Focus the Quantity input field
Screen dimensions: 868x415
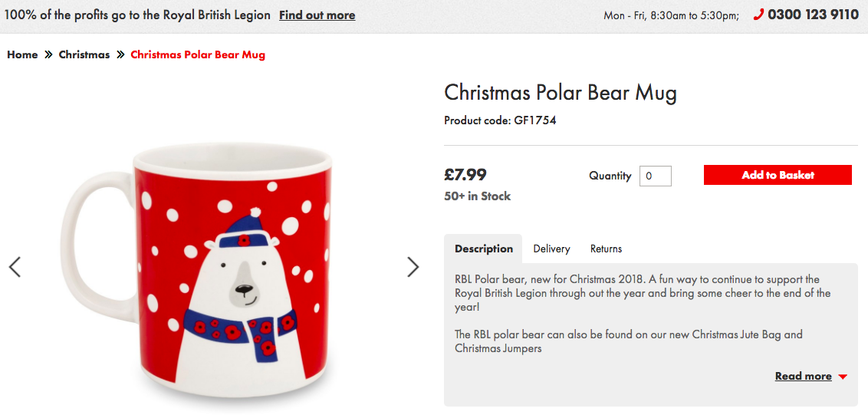click(656, 176)
